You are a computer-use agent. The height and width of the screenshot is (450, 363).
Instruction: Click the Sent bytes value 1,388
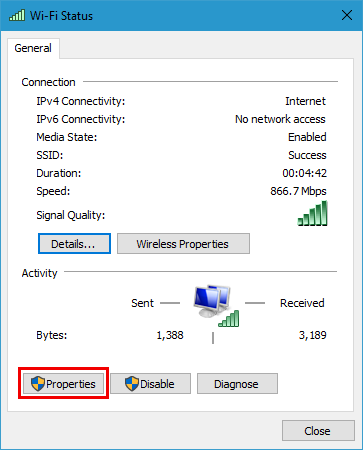170,335
